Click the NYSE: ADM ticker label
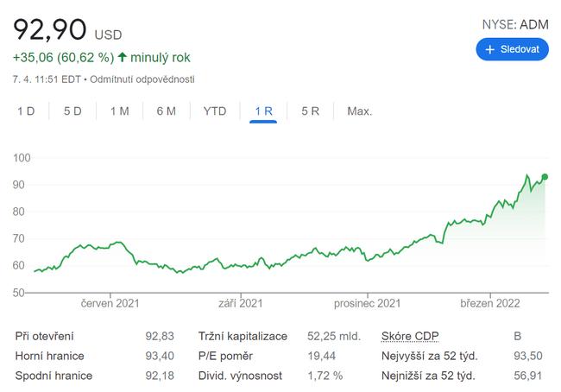Screen dimensions: 561x392 tap(515, 24)
